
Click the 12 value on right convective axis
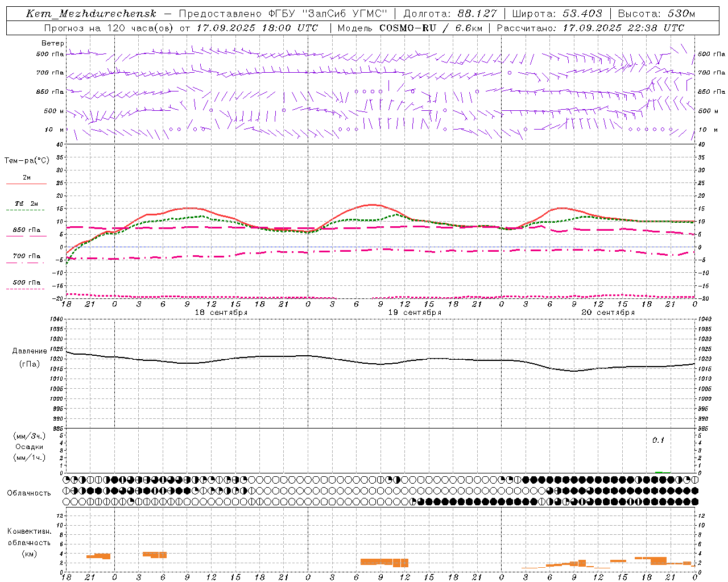pos(701,516)
